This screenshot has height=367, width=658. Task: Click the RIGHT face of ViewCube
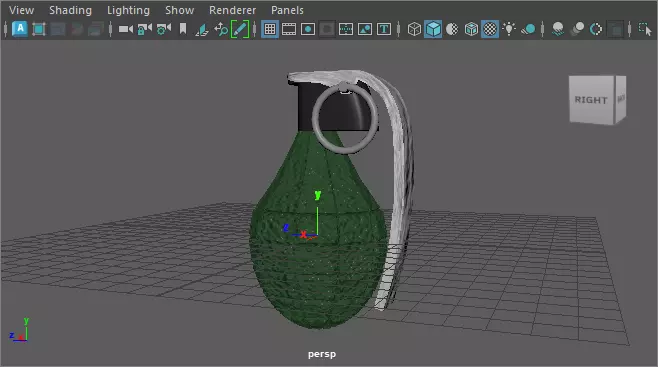(x=591, y=100)
